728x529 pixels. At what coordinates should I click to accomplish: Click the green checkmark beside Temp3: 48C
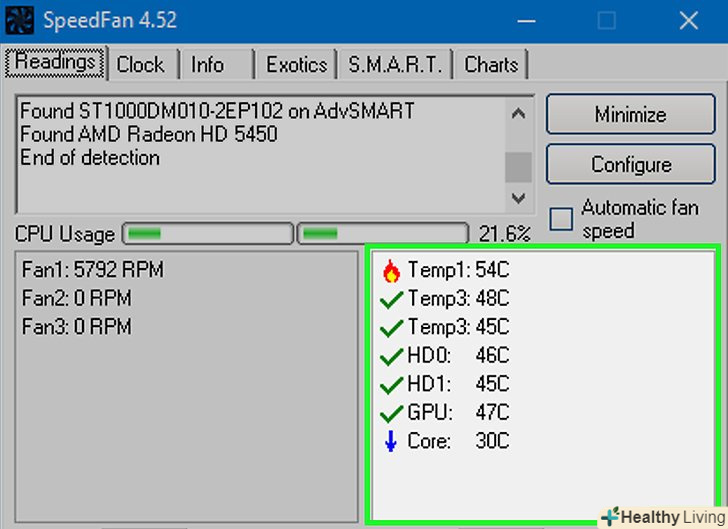pos(391,299)
